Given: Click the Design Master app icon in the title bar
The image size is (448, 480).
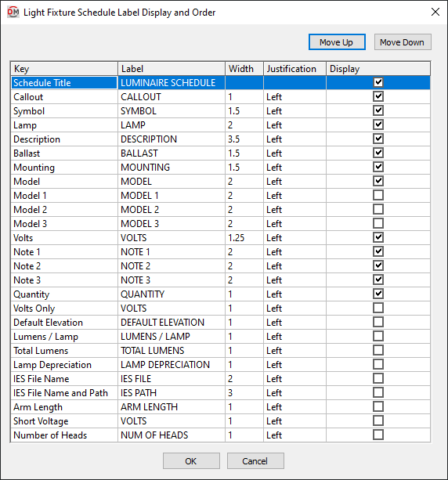Looking at the screenshot, I should pyautogui.click(x=13, y=13).
